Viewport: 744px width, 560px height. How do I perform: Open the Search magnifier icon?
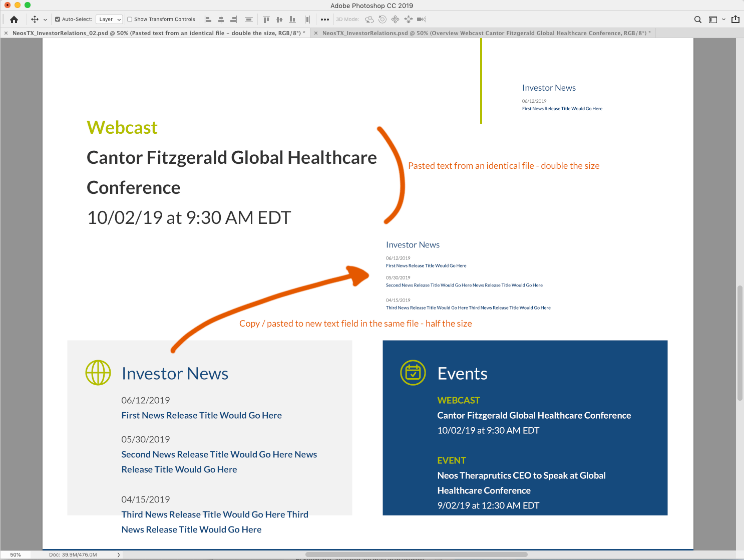(698, 20)
